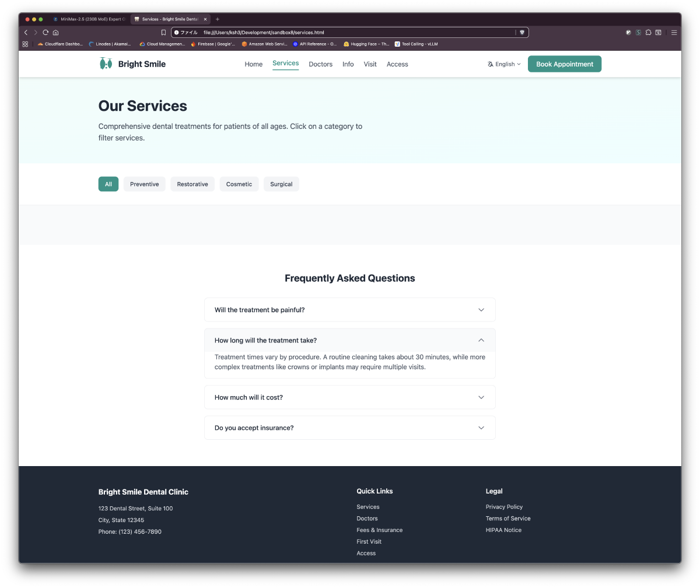Screen dimensions: 700x588
Task: Click the Bright Smile tooth logo
Action: [106, 64]
